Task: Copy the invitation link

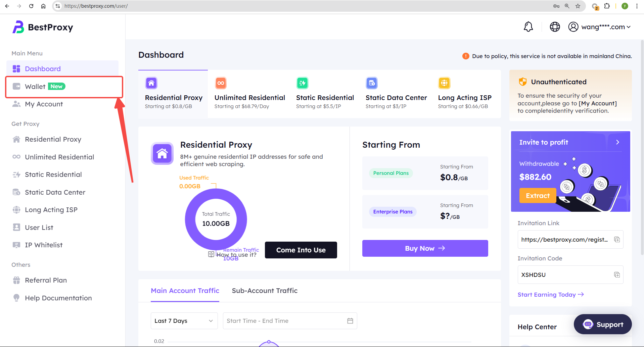Action: (617, 240)
